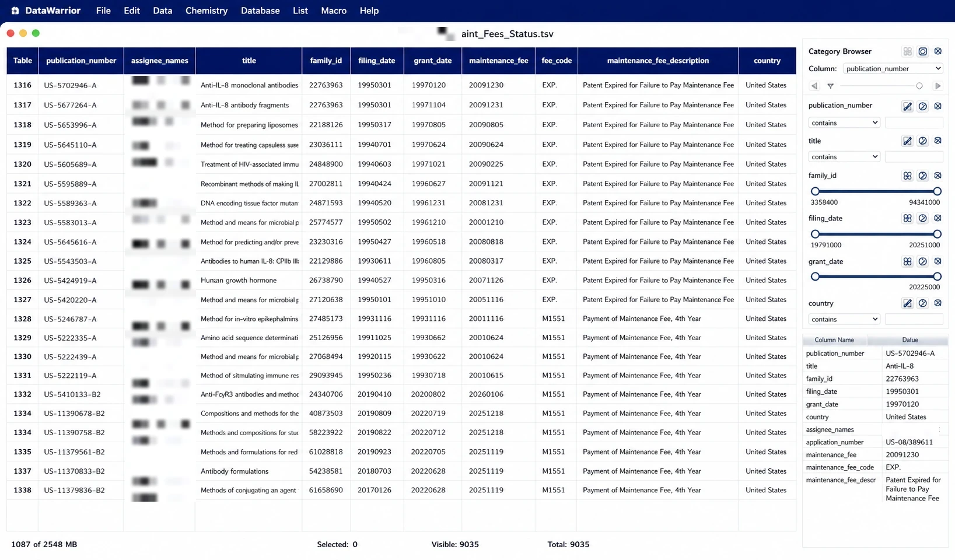
Task: Toggle circle-slash icon on filing_date filter
Action: [x=922, y=218]
